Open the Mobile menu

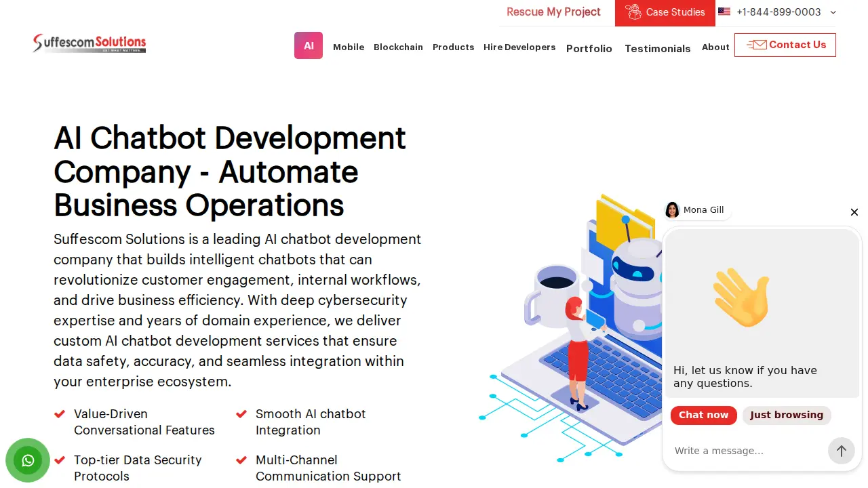[x=349, y=47]
